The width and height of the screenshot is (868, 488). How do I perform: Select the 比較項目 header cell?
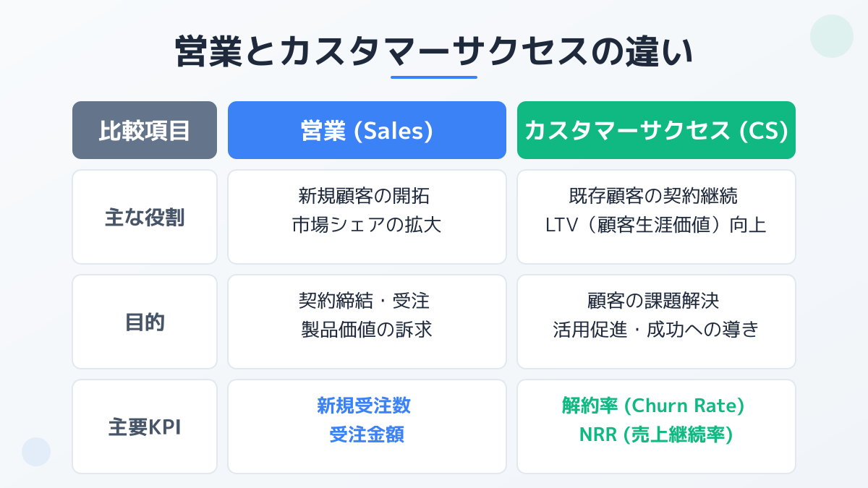(x=145, y=130)
